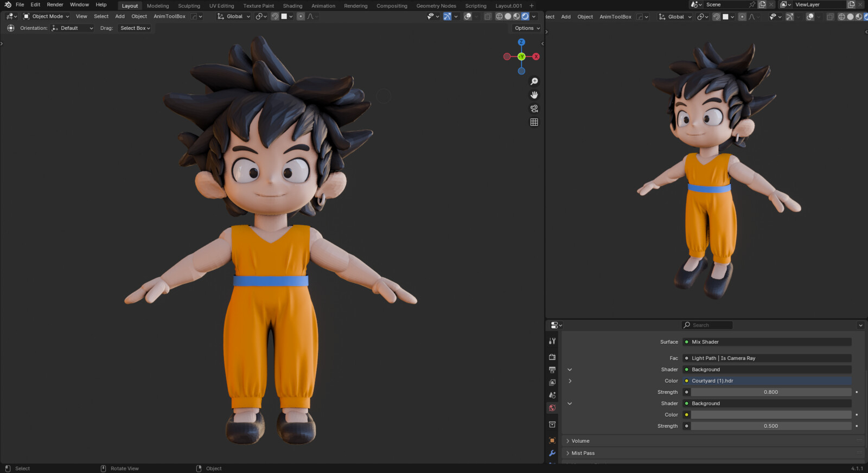
Task: Click the second Background Color swatch
Action: [771, 415]
